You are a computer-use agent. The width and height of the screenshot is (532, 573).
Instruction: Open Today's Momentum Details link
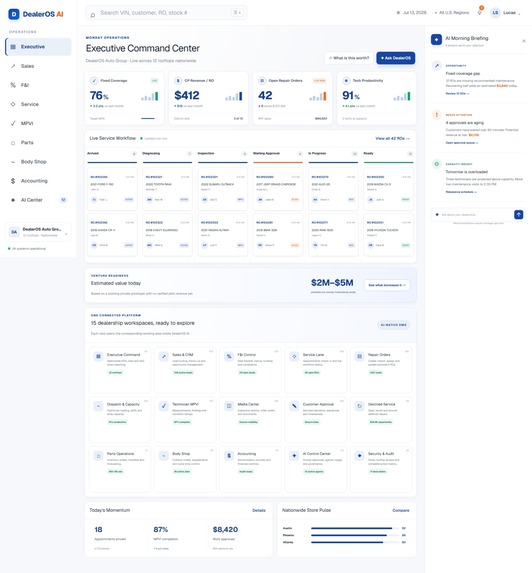(x=259, y=510)
